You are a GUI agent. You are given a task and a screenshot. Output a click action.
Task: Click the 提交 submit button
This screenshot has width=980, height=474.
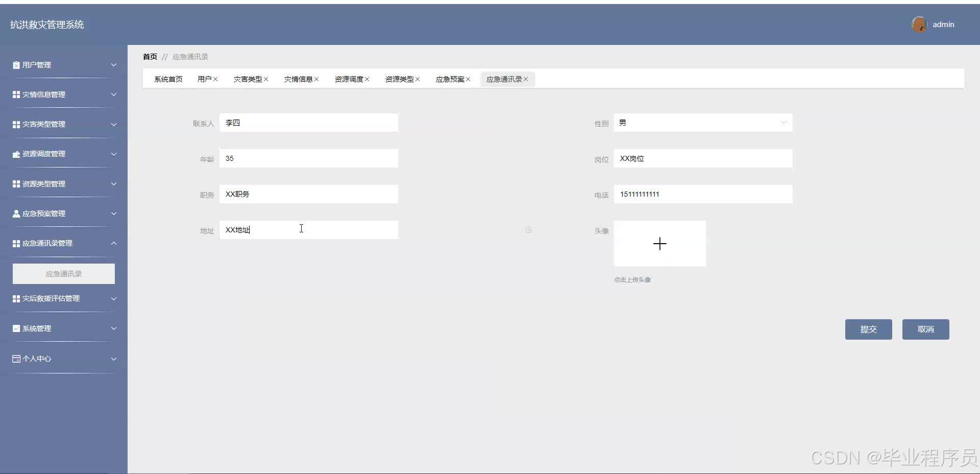tap(868, 329)
